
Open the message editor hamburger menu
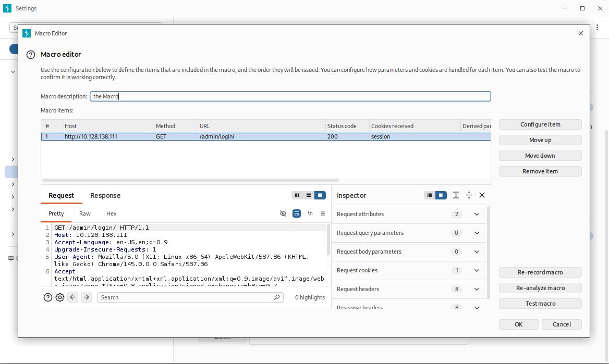tap(323, 214)
